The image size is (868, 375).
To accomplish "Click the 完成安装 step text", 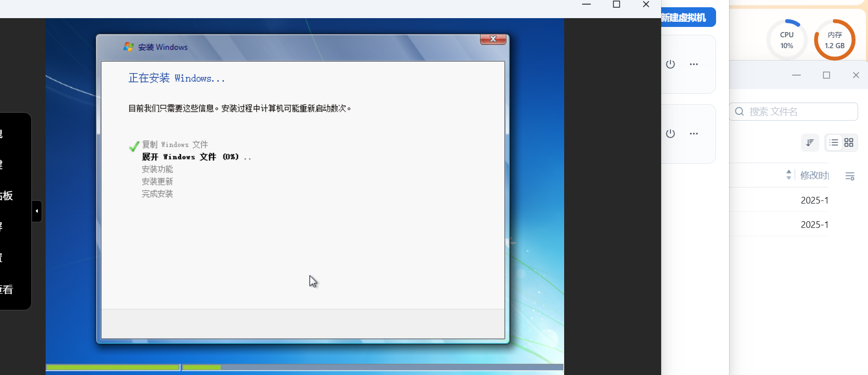I will pos(158,194).
